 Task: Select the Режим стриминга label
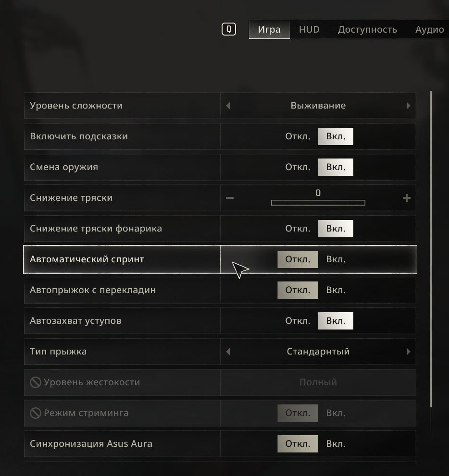[x=86, y=413]
